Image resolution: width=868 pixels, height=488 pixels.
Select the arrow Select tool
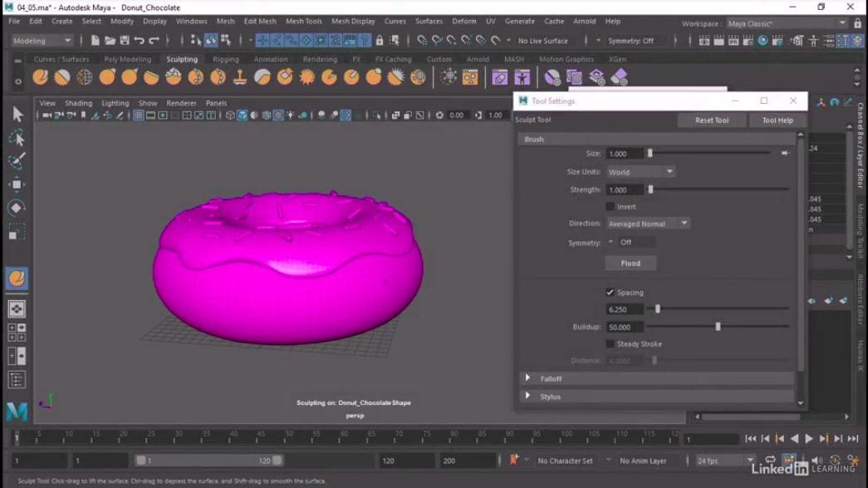(17, 114)
